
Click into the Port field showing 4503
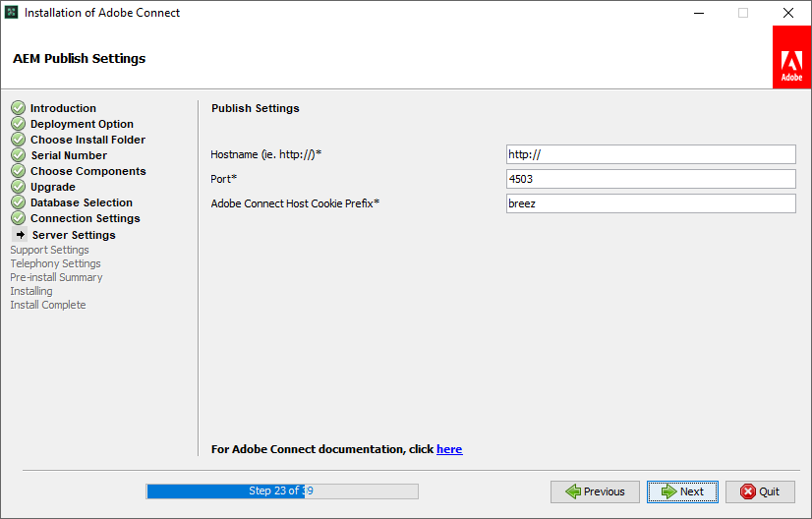651,179
